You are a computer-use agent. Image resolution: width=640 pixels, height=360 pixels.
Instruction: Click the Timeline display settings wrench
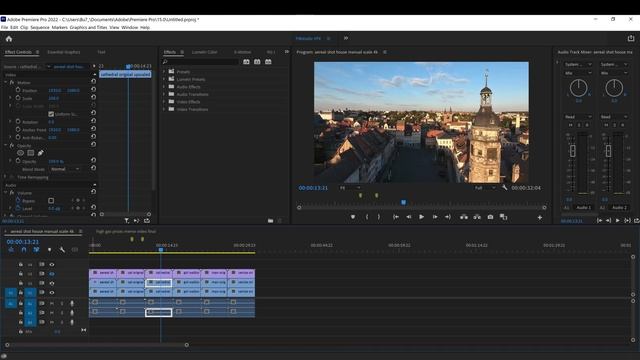point(62,249)
